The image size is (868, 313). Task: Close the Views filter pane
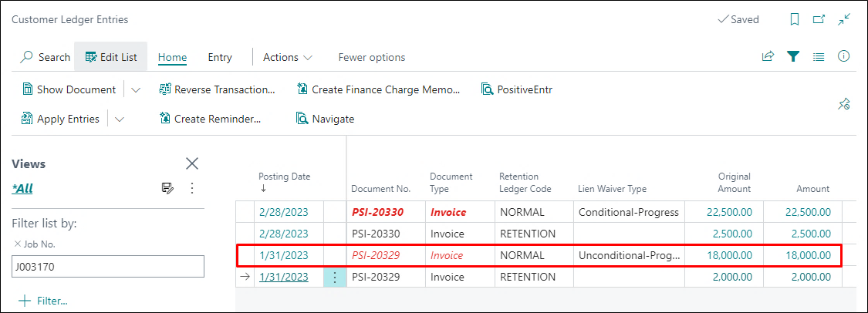192,163
